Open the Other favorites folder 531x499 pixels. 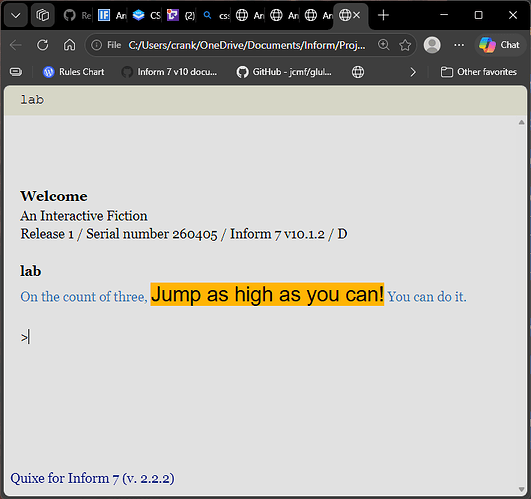[x=479, y=72]
